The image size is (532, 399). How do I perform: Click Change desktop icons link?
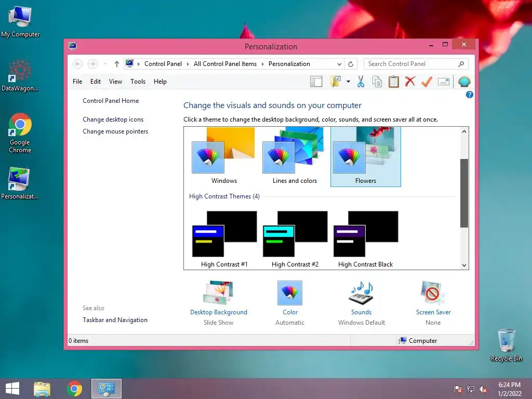tap(113, 119)
